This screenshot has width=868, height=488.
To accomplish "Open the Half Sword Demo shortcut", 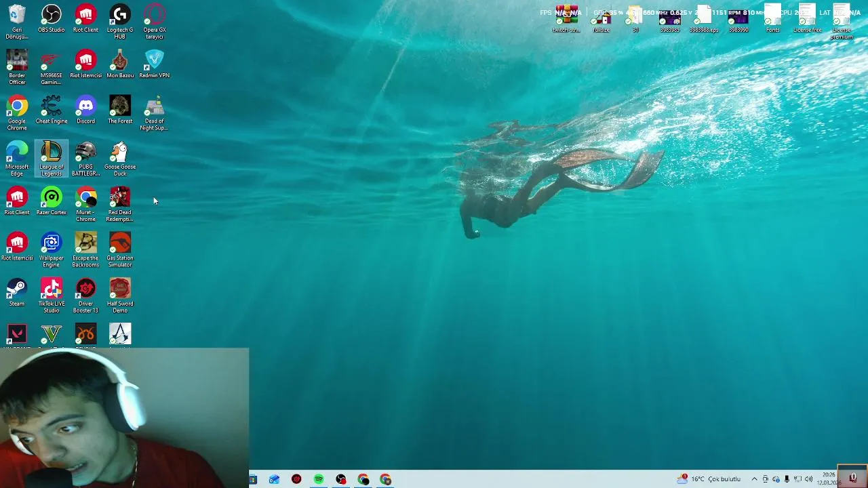I will tap(120, 296).
